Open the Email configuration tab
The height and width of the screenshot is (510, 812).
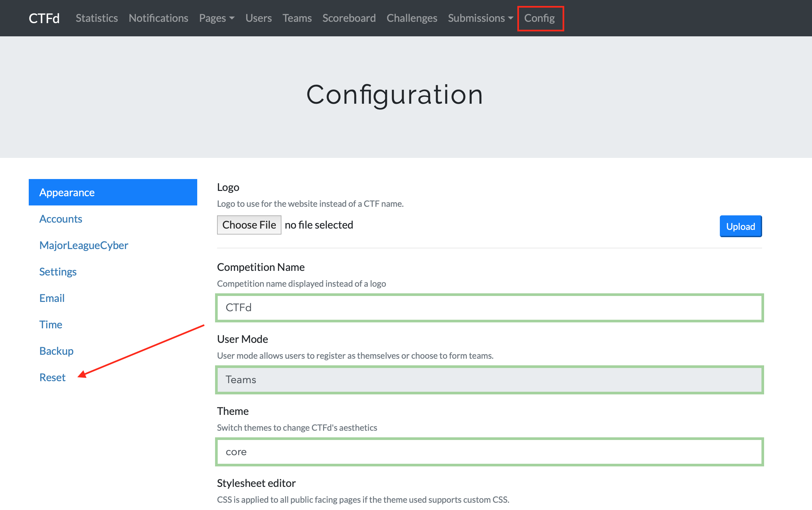(52, 298)
